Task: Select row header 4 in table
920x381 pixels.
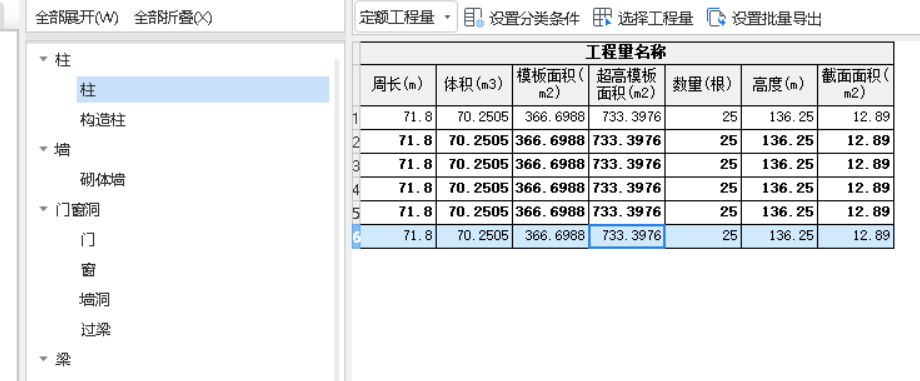Action: (x=356, y=188)
